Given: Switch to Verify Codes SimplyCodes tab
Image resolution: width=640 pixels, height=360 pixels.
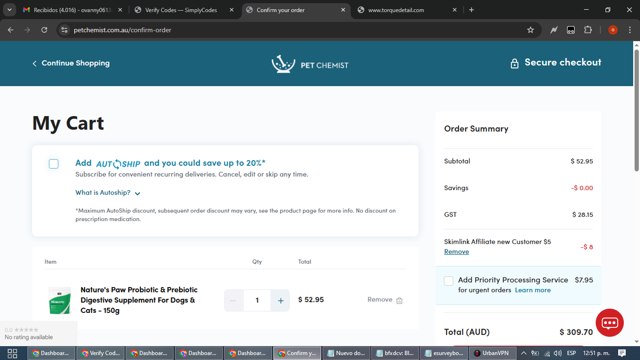Looking at the screenshot, I should click(180, 10).
